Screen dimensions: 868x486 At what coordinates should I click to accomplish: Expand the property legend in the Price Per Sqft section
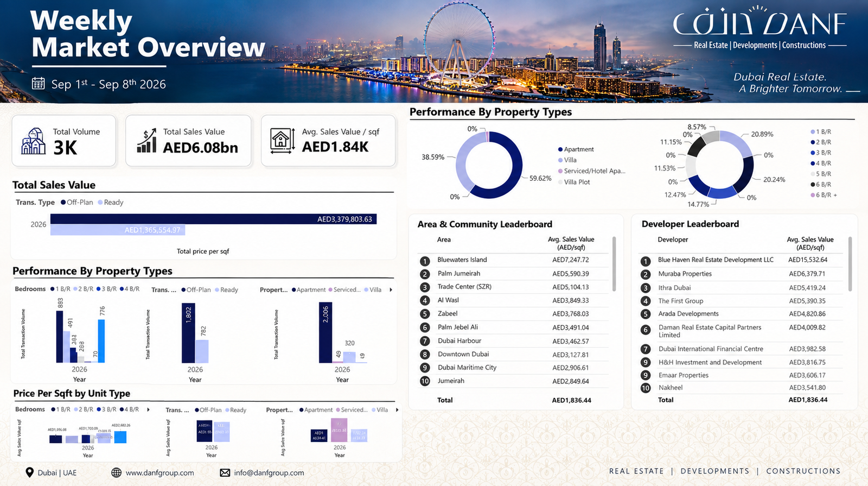(397, 410)
